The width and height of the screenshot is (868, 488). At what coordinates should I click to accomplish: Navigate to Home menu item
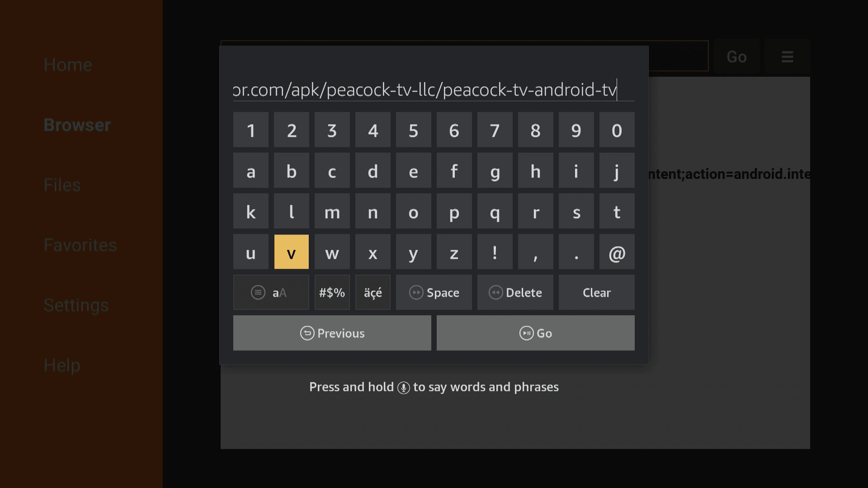pyautogui.click(x=67, y=64)
